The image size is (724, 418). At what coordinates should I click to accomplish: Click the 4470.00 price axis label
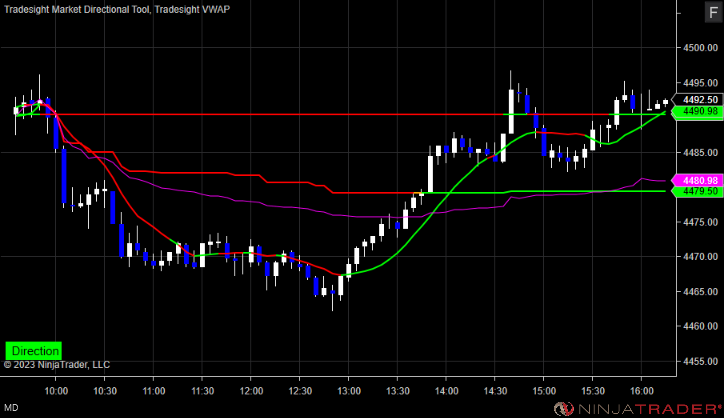click(700, 257)
